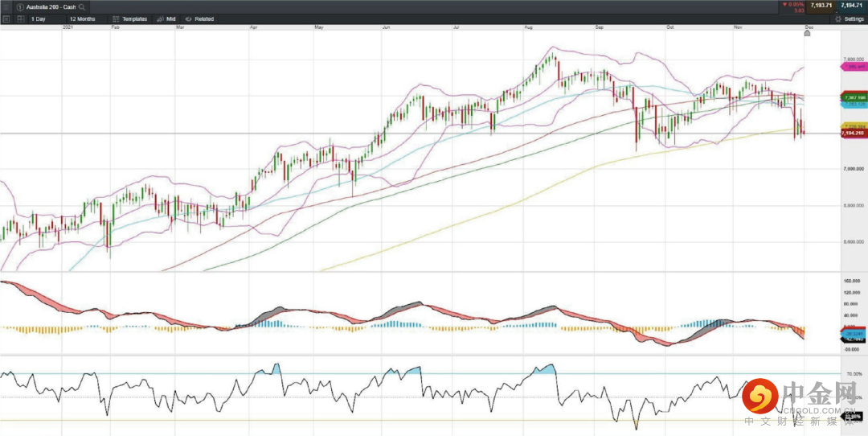This screenshot has height=436, width=868.
Task: Click the pink upper band price label
Action: tap(852, 68)
